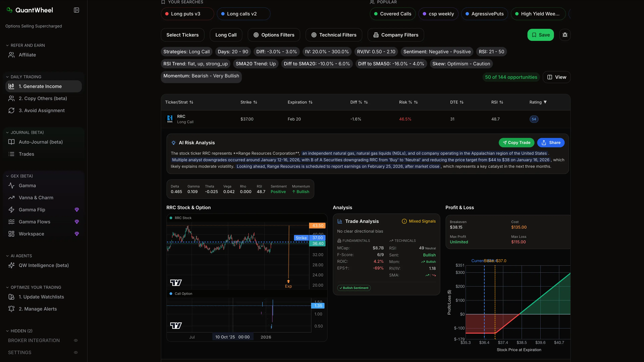Image resolution: width=644 pixels, height=362 pixels.
Task: Sort table by Expiration column
Action: [x=300, y=102]
